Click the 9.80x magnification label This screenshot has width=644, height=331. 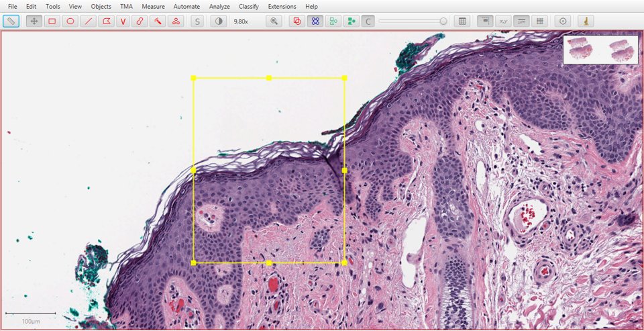click(241, 21)
